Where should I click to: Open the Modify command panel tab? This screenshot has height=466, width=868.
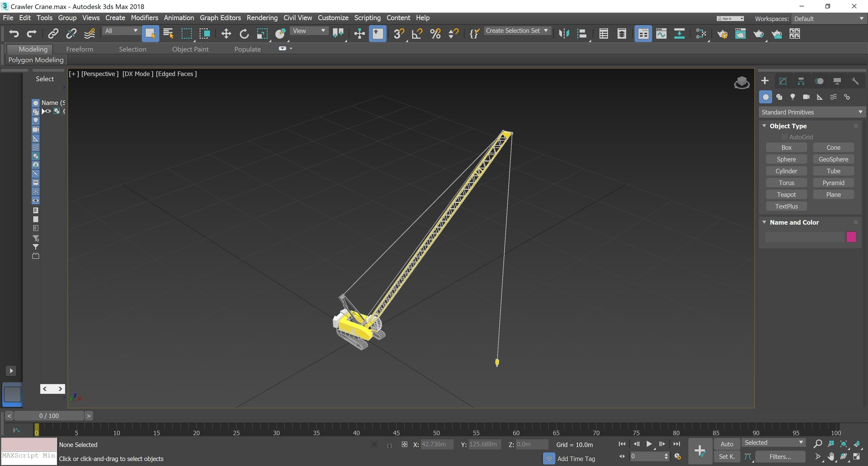[x=783, y=81]
